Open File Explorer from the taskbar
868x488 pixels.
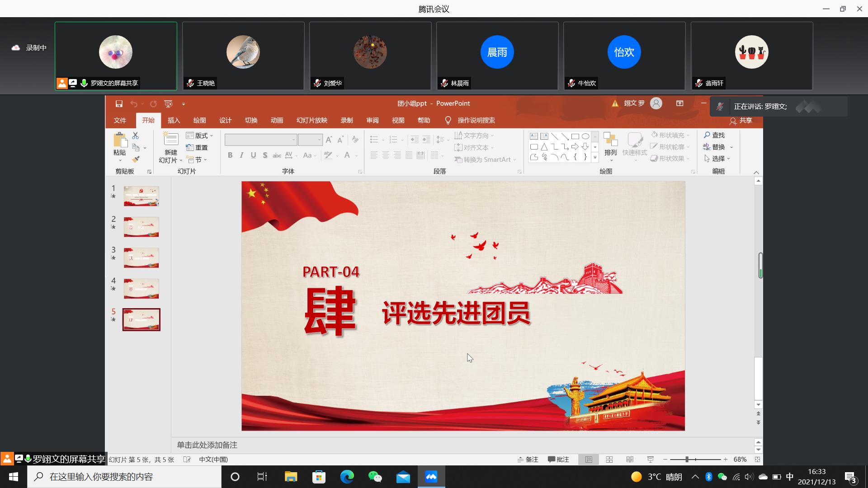point(291,477)
